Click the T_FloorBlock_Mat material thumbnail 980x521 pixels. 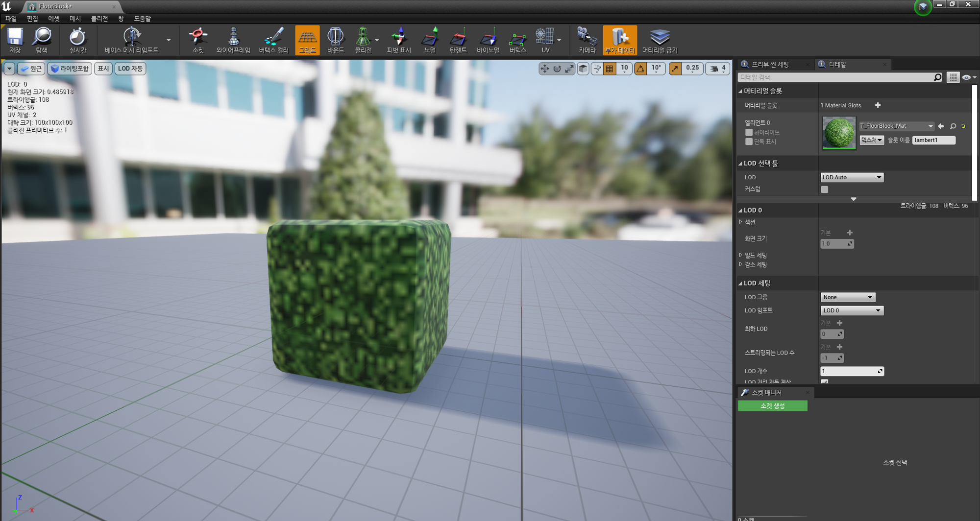click(x=839, y=133)
